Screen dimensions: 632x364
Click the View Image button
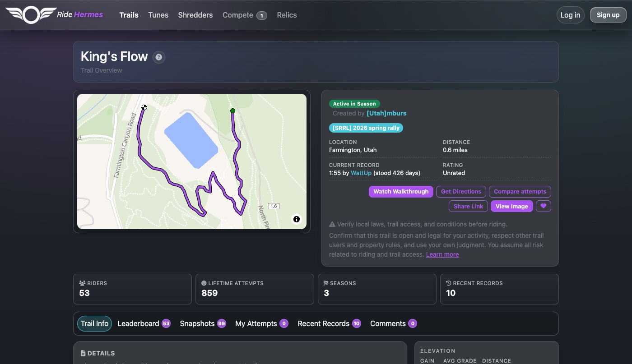tap(512, 206)
